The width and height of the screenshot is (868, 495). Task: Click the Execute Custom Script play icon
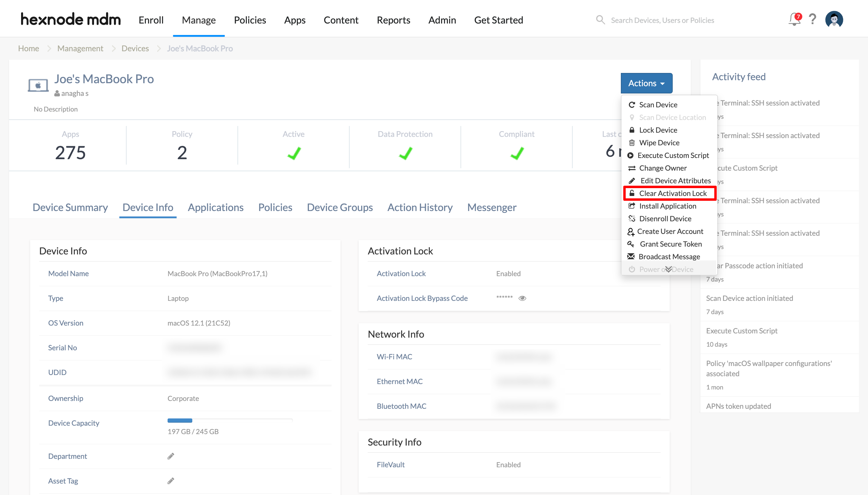[631, 155]
